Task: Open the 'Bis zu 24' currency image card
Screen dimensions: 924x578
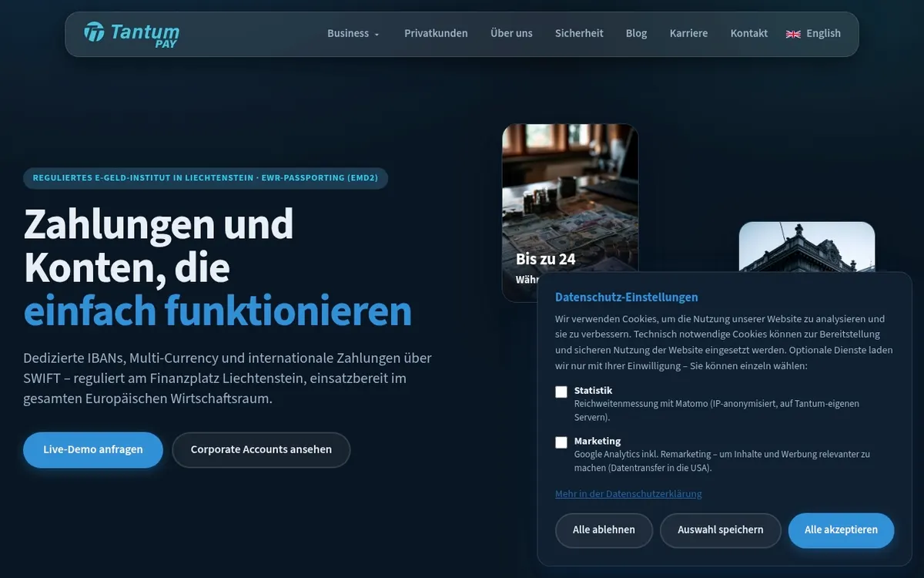Action: click(571, 213)
